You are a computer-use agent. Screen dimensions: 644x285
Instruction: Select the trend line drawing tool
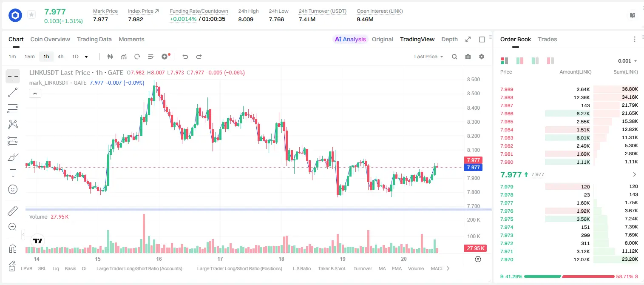pyautogui.click(x=13, y=92)
